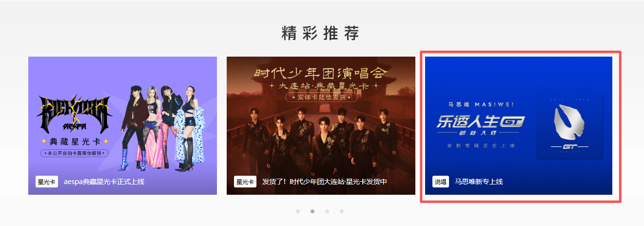Open the purple aespa banner card
The width and height of the screenshot is (644, 226).
click(x=122, y=125)
